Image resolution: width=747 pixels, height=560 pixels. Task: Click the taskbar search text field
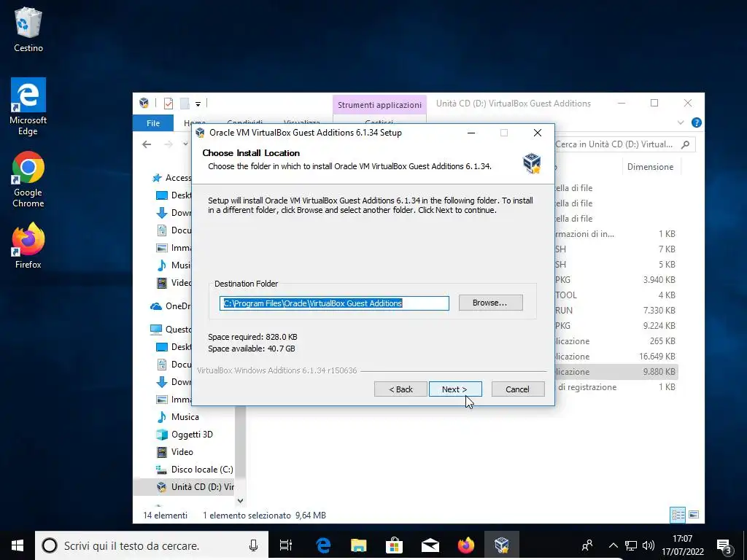click(152, 545)
